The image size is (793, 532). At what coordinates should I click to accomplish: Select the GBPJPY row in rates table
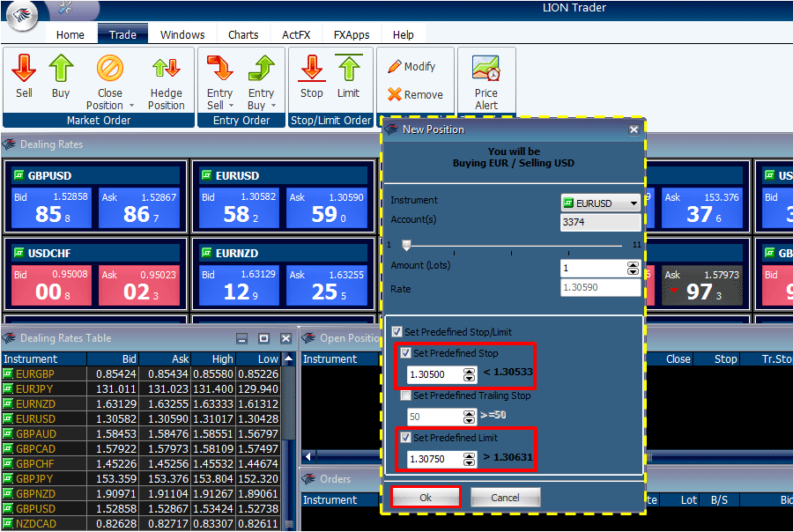(141, 479)
